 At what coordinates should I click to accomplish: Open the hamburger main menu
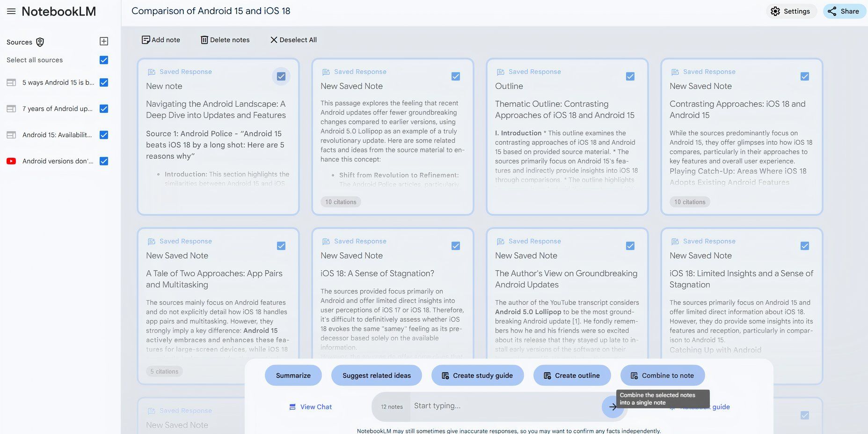coord(11,11)
